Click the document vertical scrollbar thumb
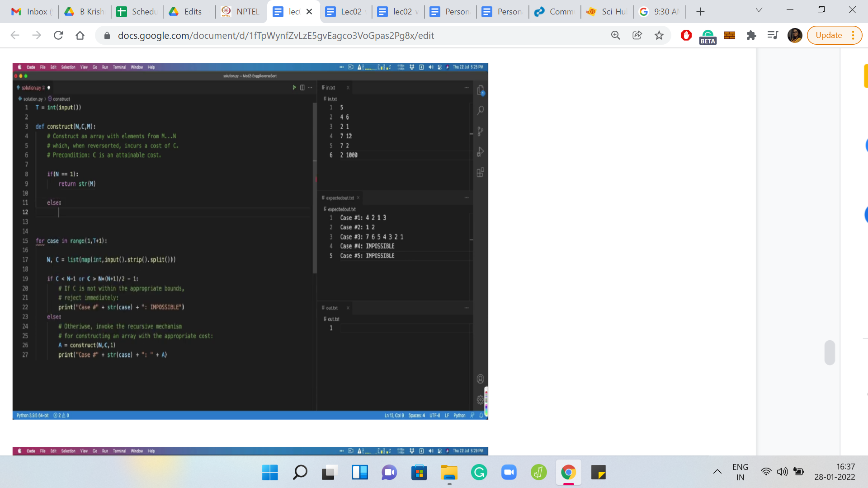 point(830,352)
